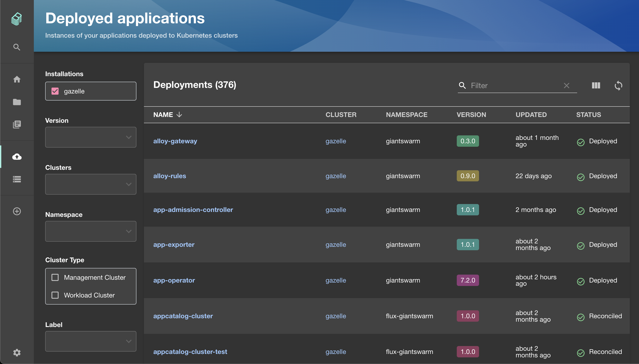Click the deployed applications cloud icon
This screenshot has width=639, height=364.
point(16,157)
